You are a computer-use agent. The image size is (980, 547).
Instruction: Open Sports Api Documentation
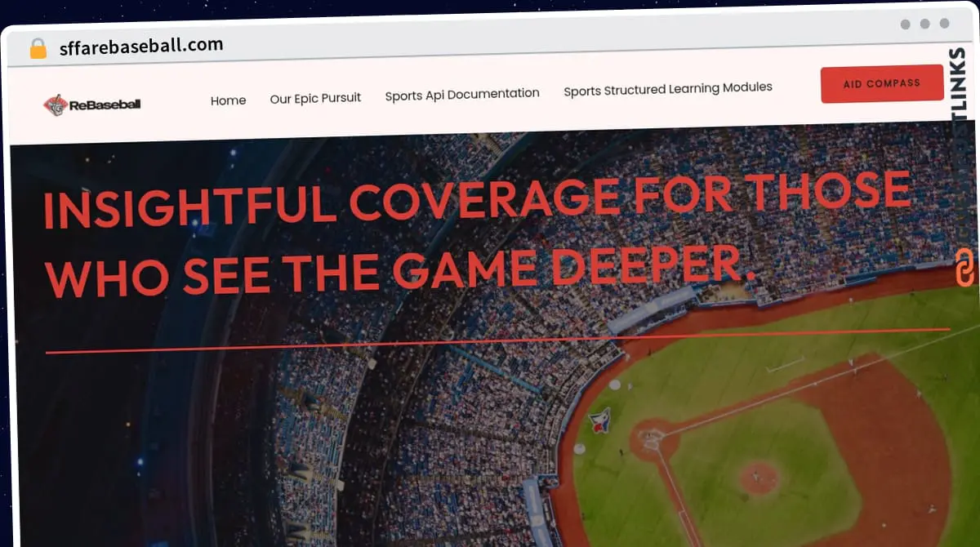(462, 94)
